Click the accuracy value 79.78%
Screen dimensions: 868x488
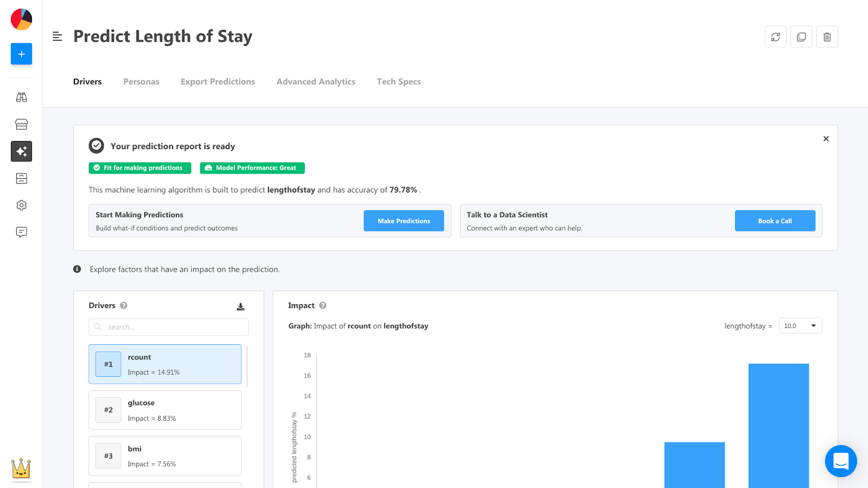click(403, 190)
